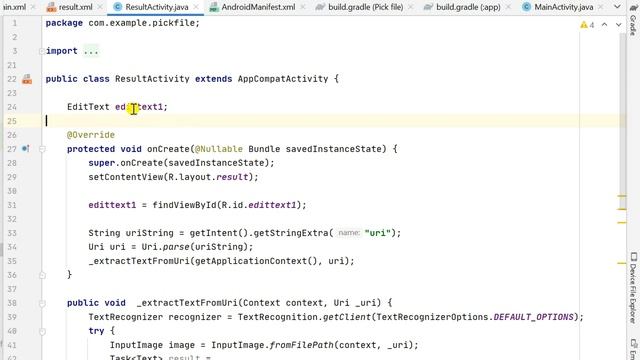
Task: Close the AndroidManifest.xml tab
Action: (302, 7)
